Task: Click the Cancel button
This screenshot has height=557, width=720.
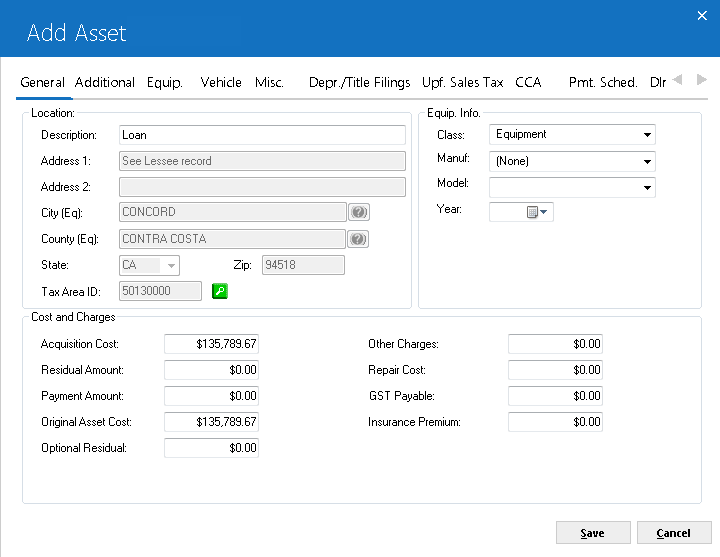Action: tap(674, 533)
